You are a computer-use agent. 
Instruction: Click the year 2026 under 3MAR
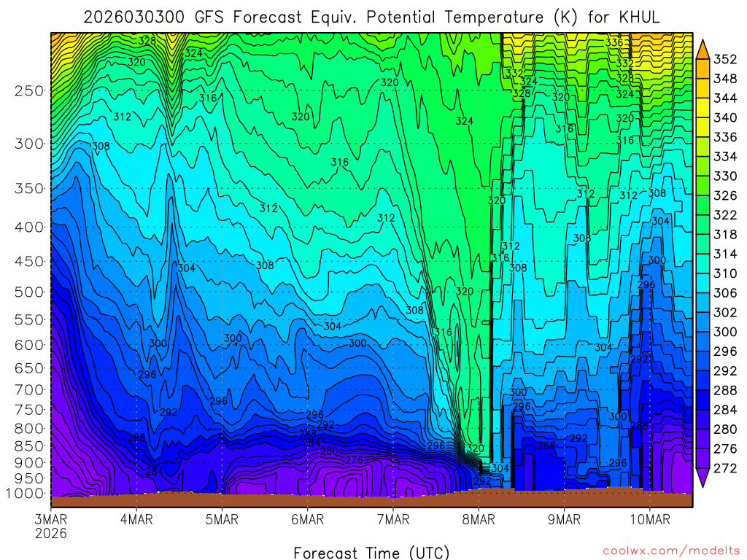point(51,533)
